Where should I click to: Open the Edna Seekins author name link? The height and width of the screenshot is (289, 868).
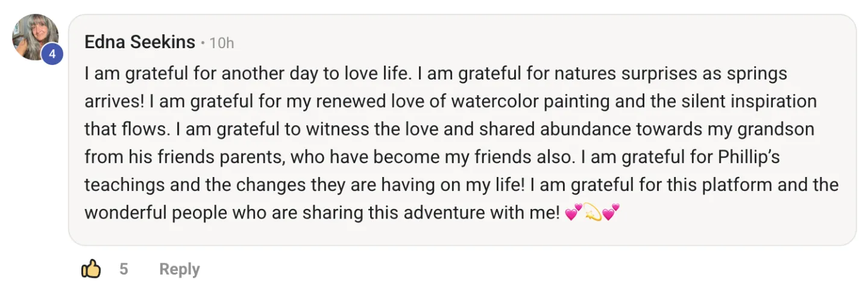click(140, 42)
